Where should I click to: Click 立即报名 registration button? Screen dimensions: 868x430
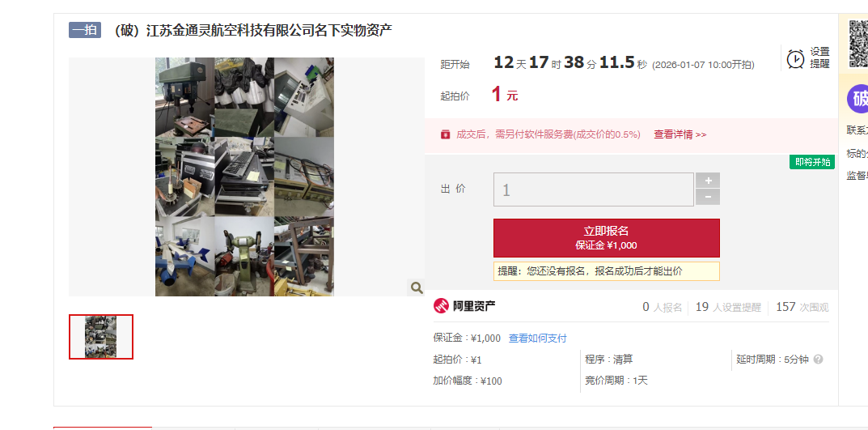coord(606,238)
